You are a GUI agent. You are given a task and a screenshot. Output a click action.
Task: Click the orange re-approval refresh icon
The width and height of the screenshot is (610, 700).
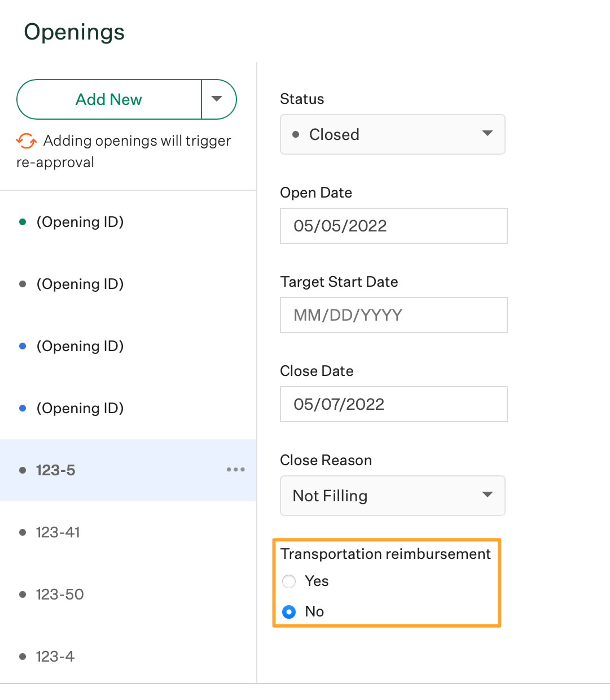(25, 141)
